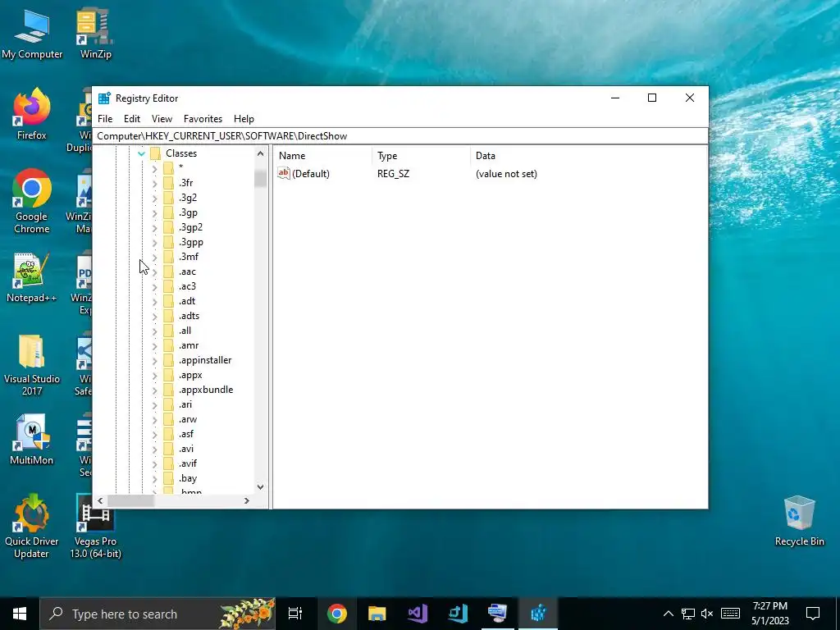Click the tree horizontal scrollbar thumb
The image size is (840, 630).
click(x=130, y=501)
